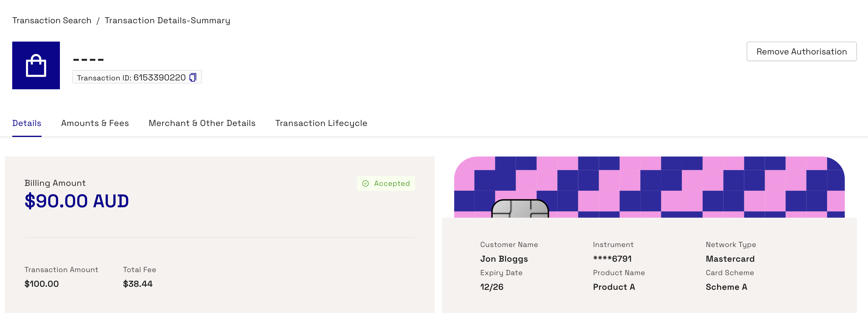
Task: Switch to Amounts & Fees tab
Action: pyautogui.click(x=95, y=123)
